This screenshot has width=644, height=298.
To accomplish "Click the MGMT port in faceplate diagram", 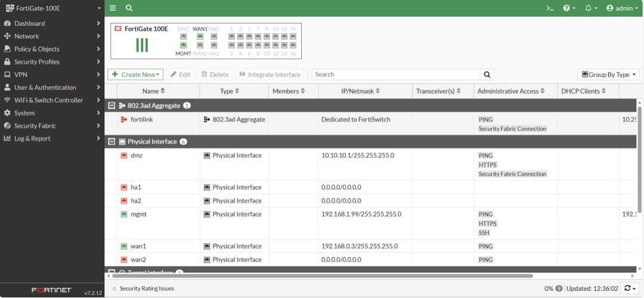I will 183,45.
